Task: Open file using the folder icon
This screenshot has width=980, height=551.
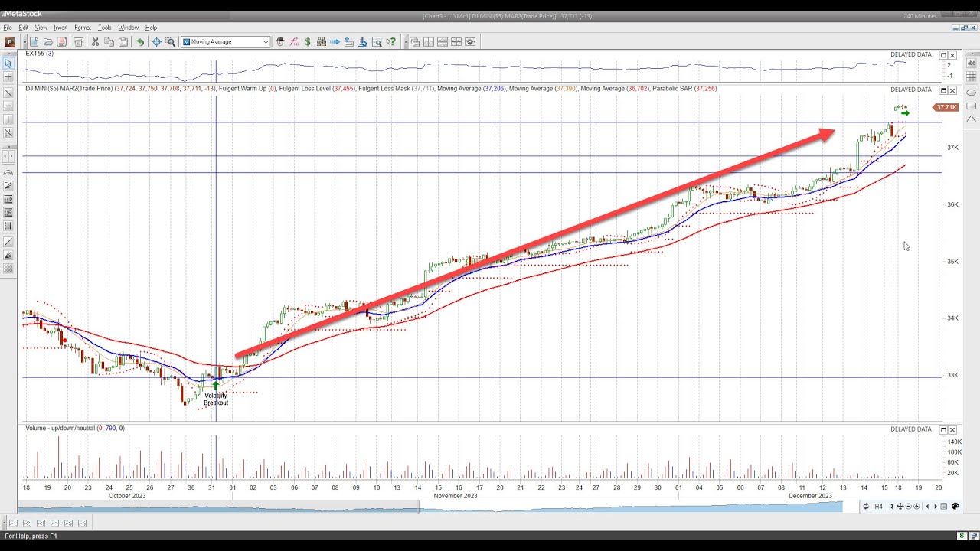Action: (47, 42)
